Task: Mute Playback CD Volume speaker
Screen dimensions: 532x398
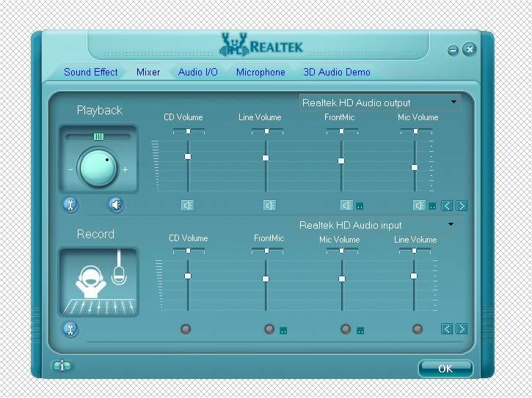Action: pos(187,205)
